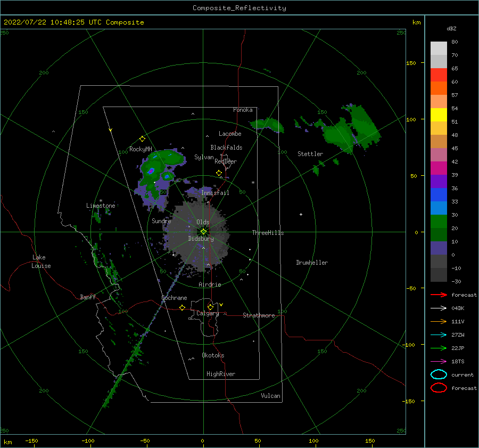Click the Blackfalds town label

tap(226, 148)
